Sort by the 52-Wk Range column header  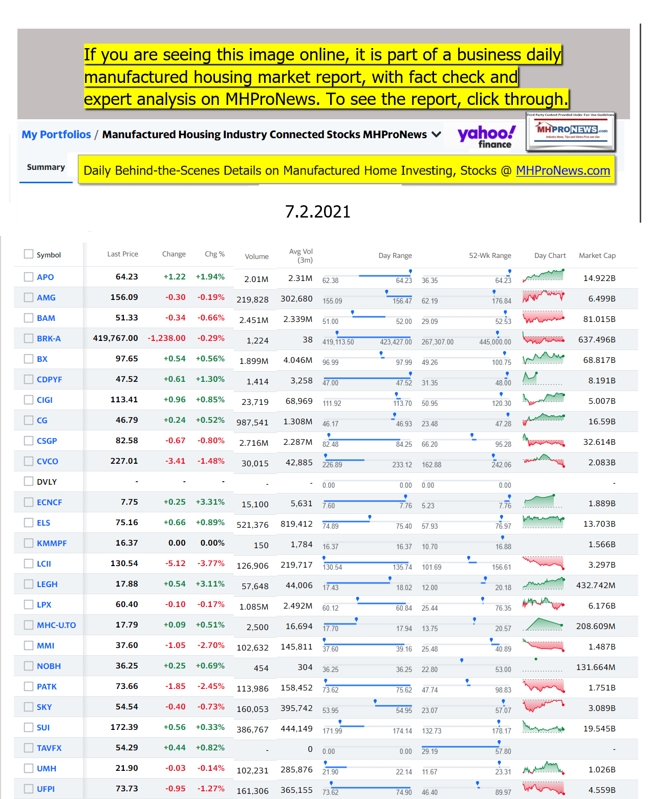[x=490, y=255]
